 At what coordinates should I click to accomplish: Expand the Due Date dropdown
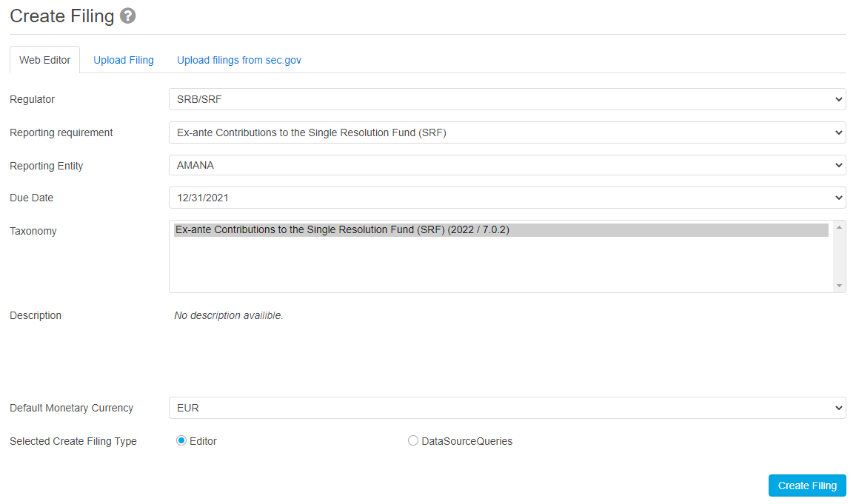point(506,198)
